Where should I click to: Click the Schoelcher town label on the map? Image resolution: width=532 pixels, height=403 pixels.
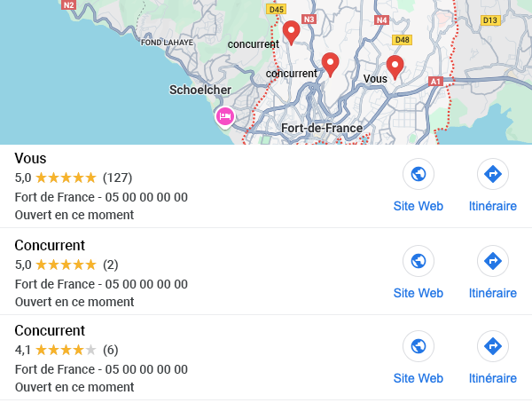200,90
